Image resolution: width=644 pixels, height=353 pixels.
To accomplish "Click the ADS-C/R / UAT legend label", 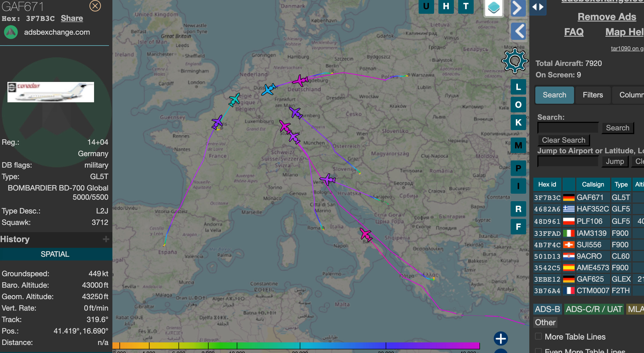I will [x=594, y=309].
